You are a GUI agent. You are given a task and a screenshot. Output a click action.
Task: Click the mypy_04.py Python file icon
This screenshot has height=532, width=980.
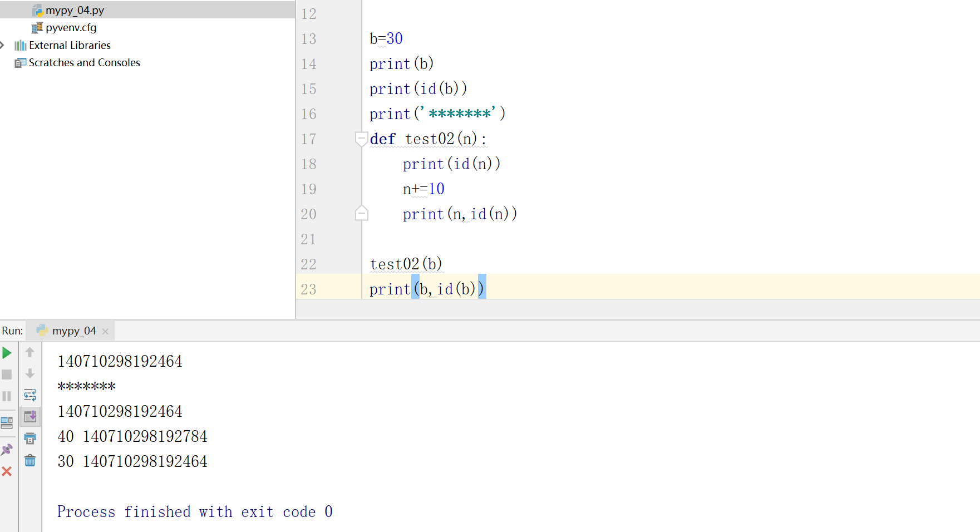(x=38, y=11)
